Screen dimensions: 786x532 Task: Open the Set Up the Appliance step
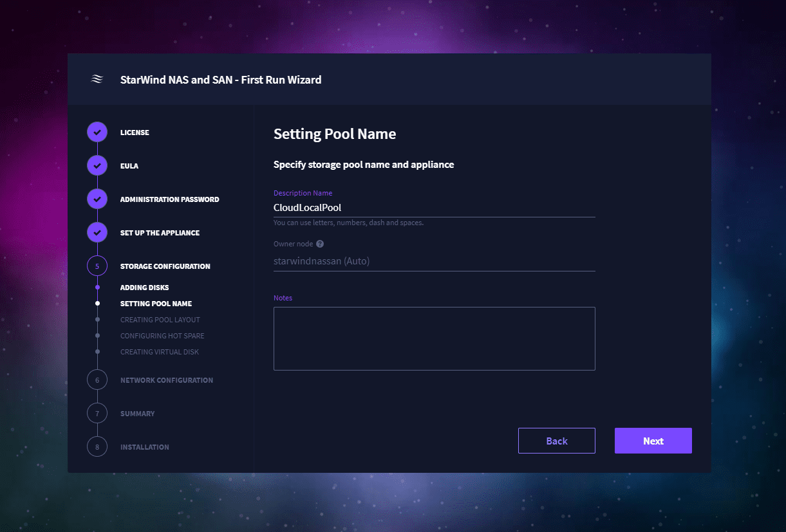[160, 233]
